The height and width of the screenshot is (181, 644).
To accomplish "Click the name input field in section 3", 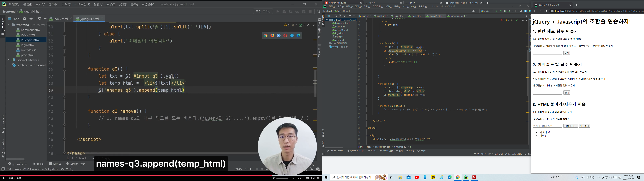I will (x=548, y=126).
